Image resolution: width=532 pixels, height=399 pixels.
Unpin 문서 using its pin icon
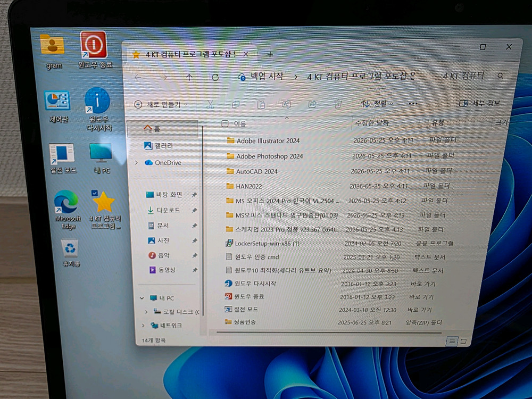pyautogui.click(x=194, y=226)
